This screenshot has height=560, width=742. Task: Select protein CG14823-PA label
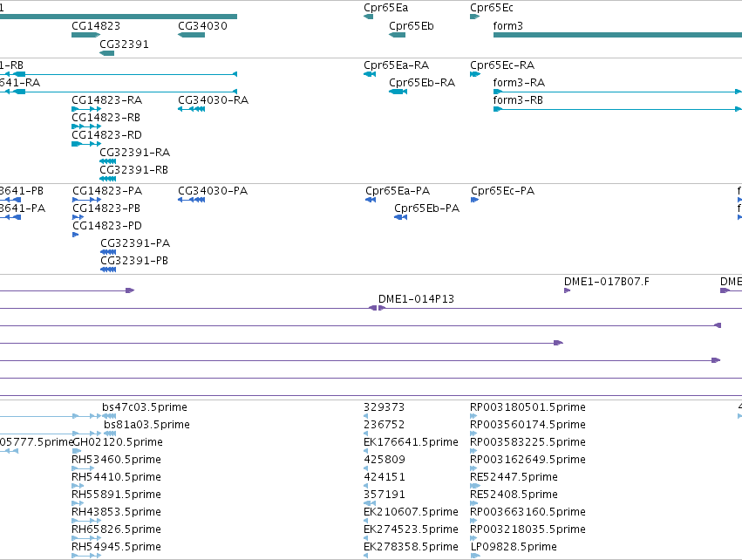107,191
